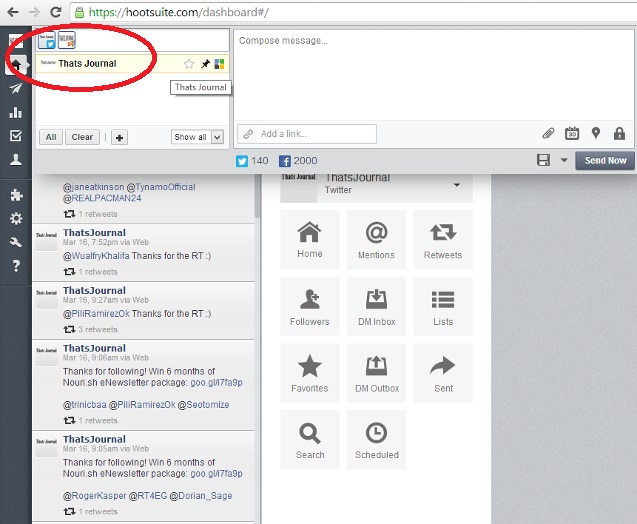Expand the draft options arrow

[564, 160]
